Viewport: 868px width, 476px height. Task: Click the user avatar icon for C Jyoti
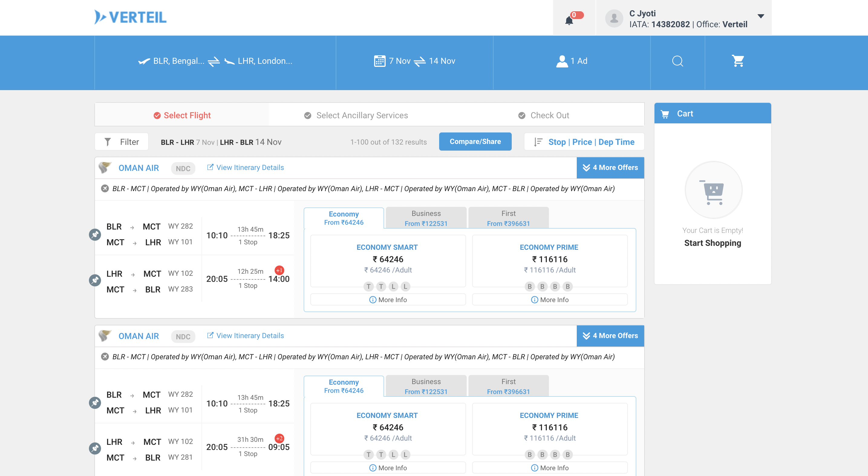pyautogui.click(x=614, y=18)
